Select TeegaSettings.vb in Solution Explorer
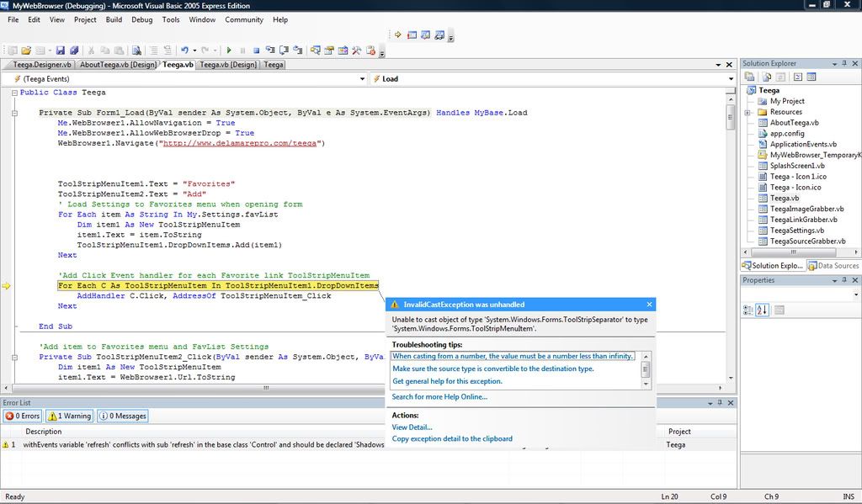The width and height of the screenshot is (862, 504). pyautogui.click(x=796, y=231)
